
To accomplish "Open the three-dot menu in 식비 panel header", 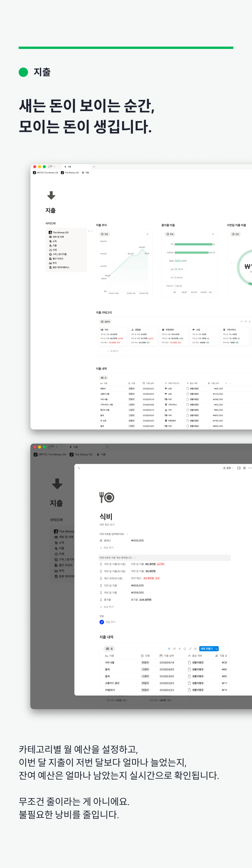I will [250, 468].
